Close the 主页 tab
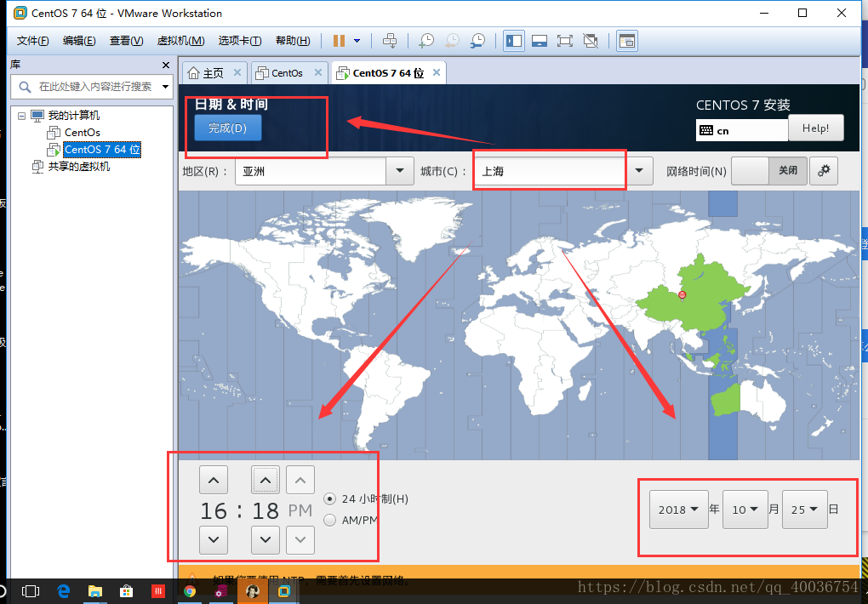This screenshot has width=868, height=604. 237,72
